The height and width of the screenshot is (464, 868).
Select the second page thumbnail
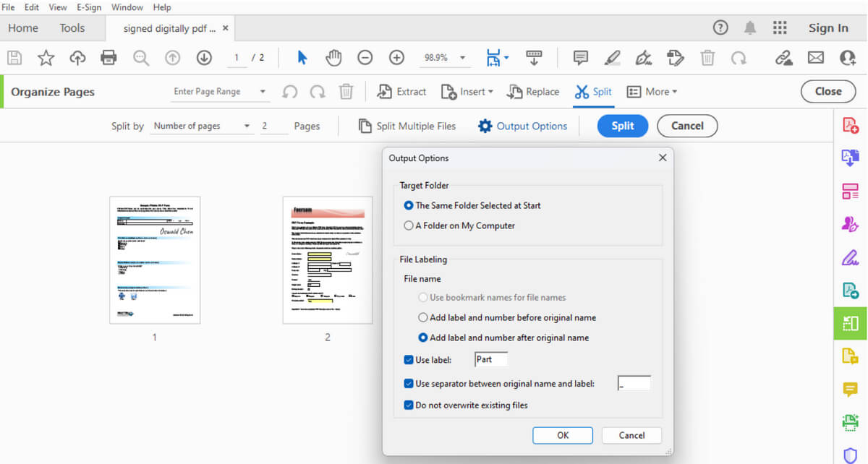click(x=327, y=260)
